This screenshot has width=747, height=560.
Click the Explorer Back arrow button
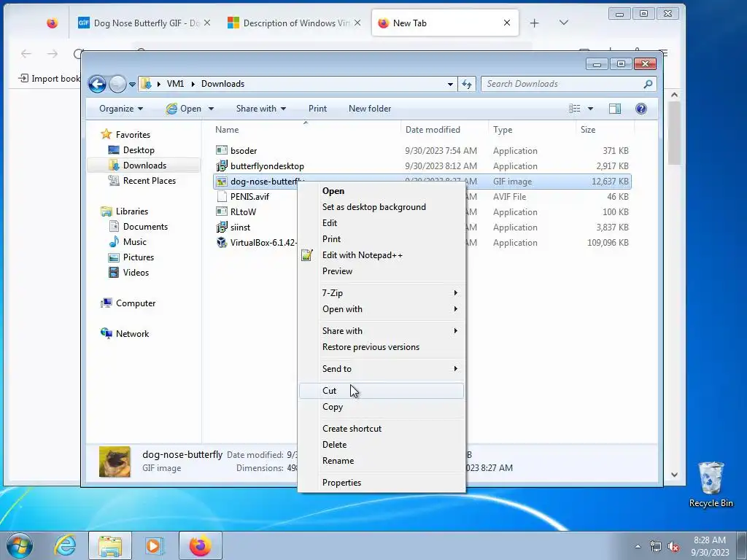click(x=97, y=85)
